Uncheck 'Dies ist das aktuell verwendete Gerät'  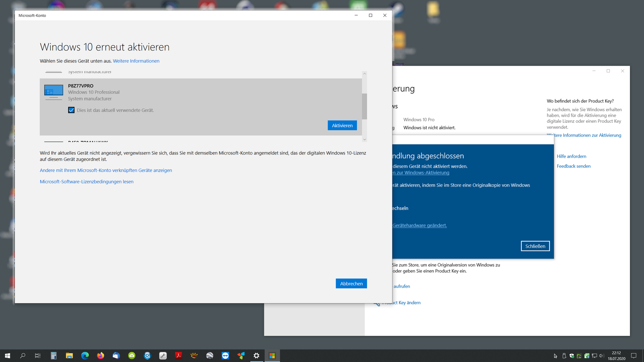click(71, 110)
